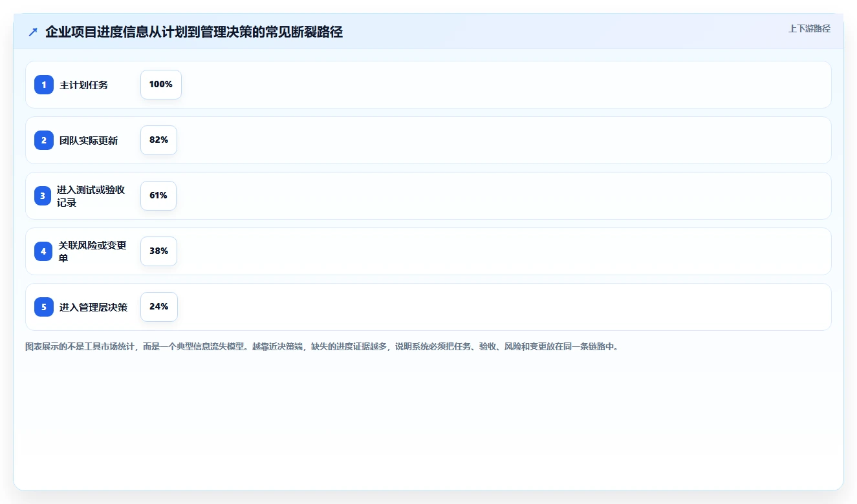
Task: Click the step 3 number badge
Action: click(x=43, y=196)
